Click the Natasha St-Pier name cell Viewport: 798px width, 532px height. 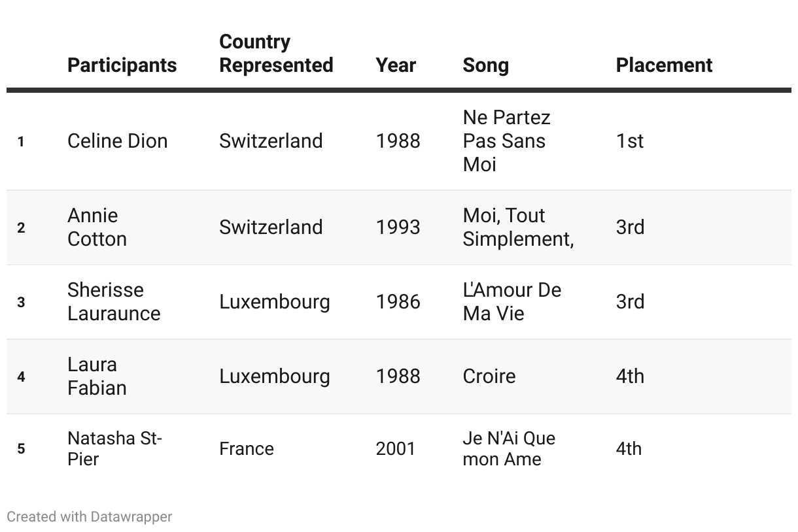coord(115,448)
